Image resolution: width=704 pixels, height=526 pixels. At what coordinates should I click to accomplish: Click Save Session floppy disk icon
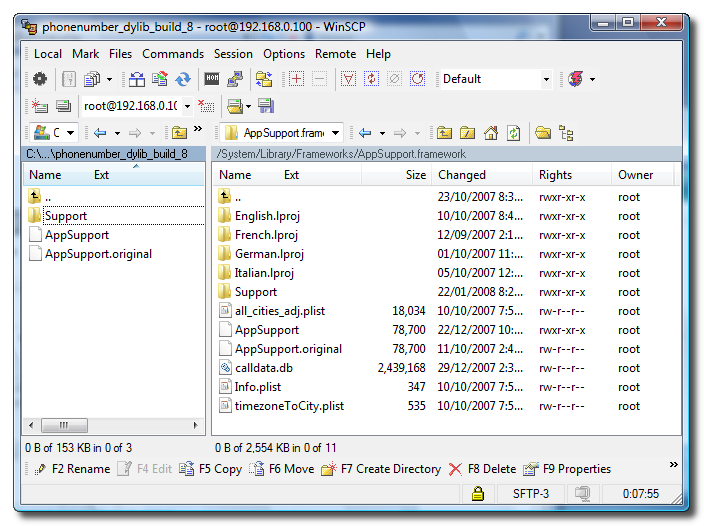[266, 106]
